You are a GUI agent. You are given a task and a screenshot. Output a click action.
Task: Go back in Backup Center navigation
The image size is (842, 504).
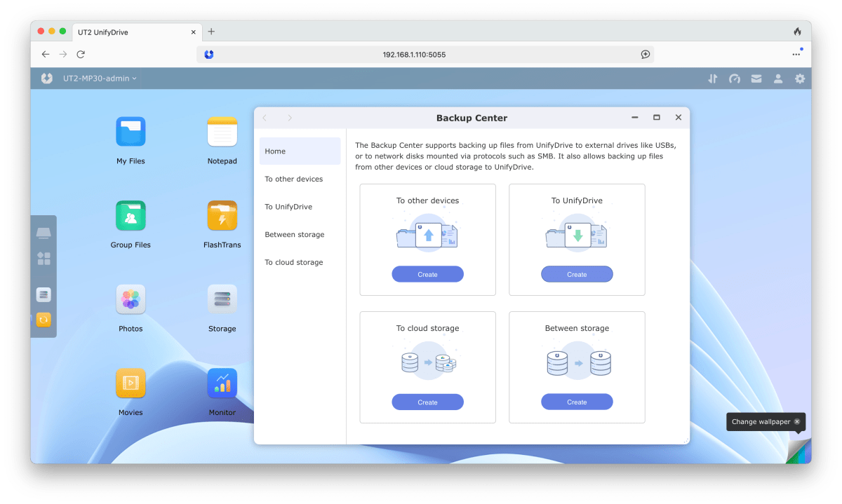point(265,118)
